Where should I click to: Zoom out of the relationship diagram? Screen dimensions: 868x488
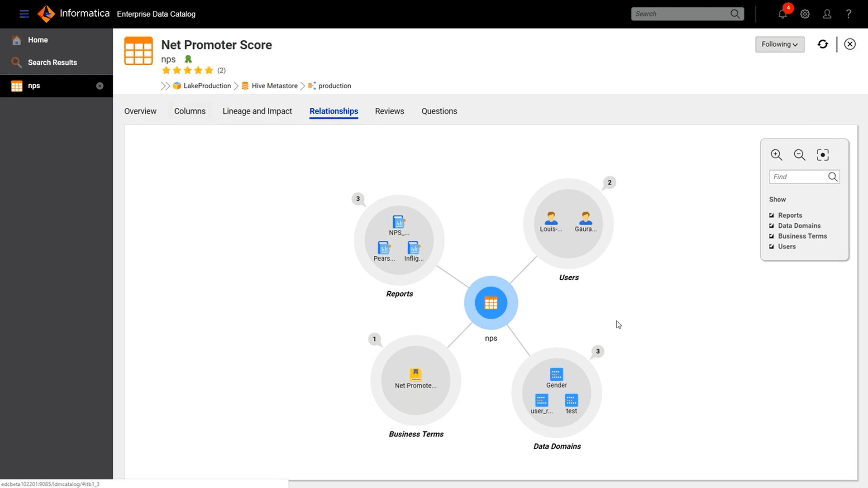pyautogui.click(x=799, y=154)
